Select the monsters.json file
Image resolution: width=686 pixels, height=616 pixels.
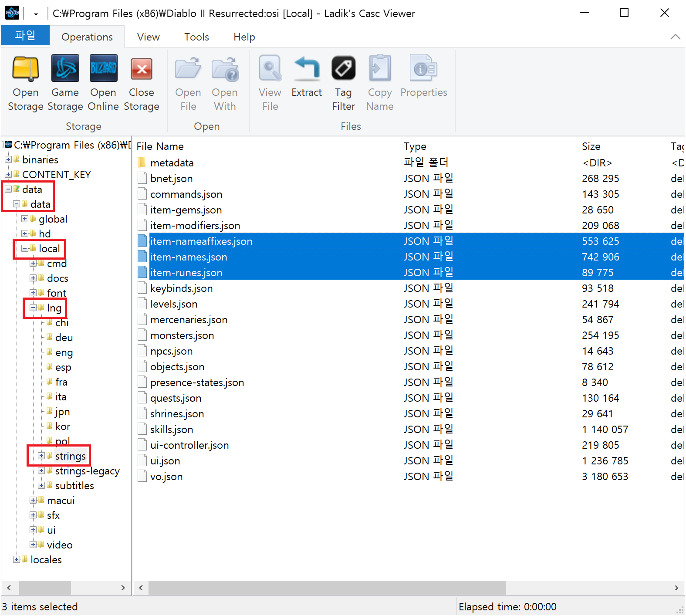182,335
